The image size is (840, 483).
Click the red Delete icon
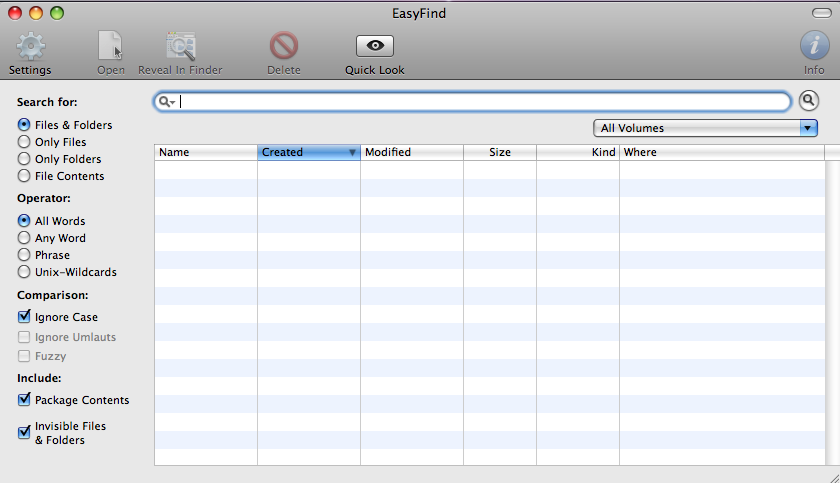click(284, 46)
